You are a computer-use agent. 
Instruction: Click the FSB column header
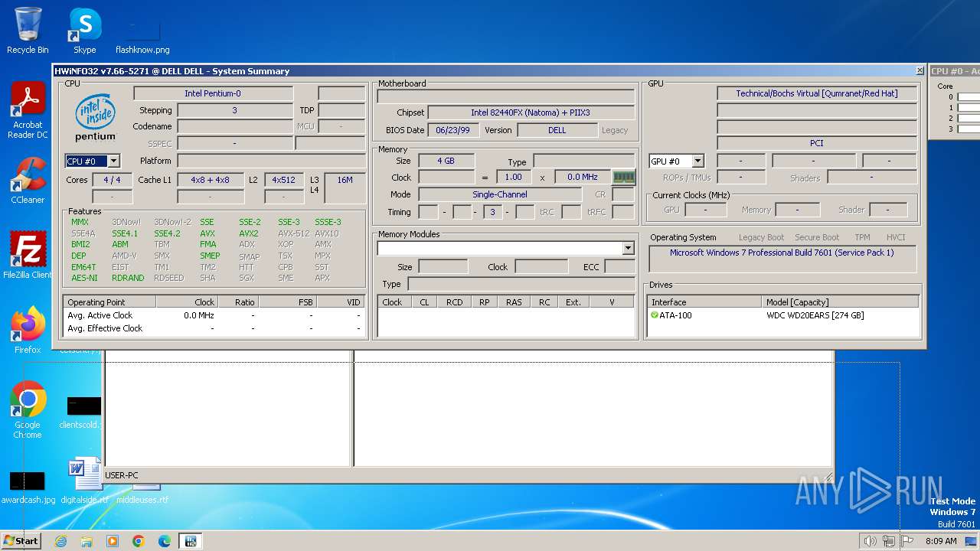click(287, 302)
